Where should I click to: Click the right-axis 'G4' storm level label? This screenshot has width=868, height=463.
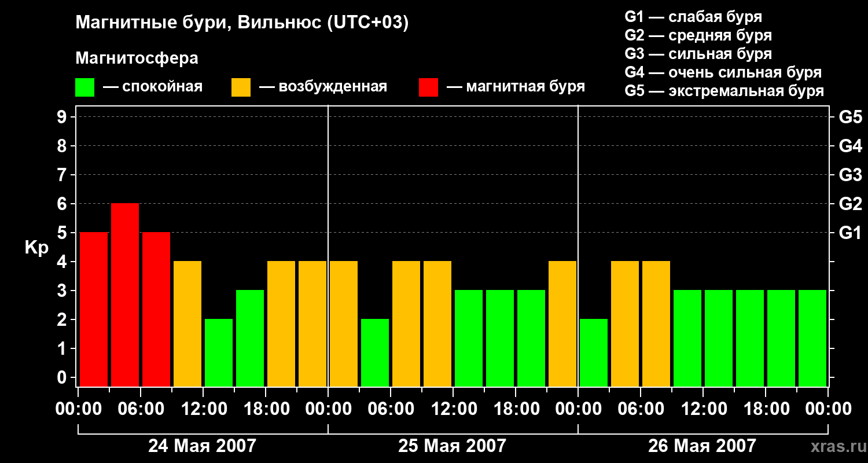(851, 146)
